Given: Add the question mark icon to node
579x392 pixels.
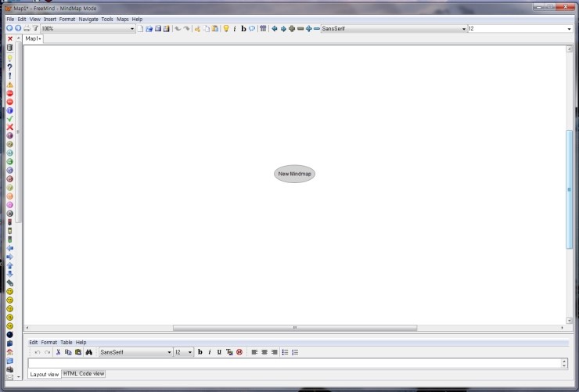Looking at the screenshot, I should [10, 67].
